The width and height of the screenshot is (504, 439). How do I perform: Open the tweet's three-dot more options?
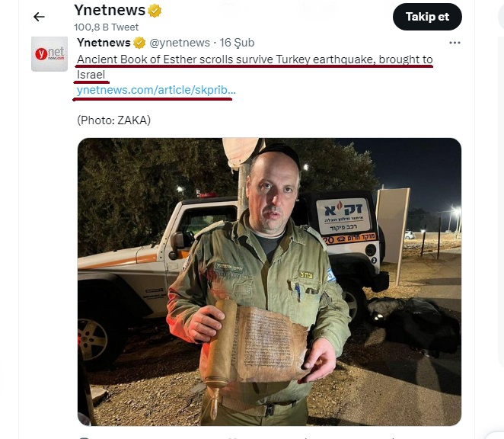pos(455,43)
